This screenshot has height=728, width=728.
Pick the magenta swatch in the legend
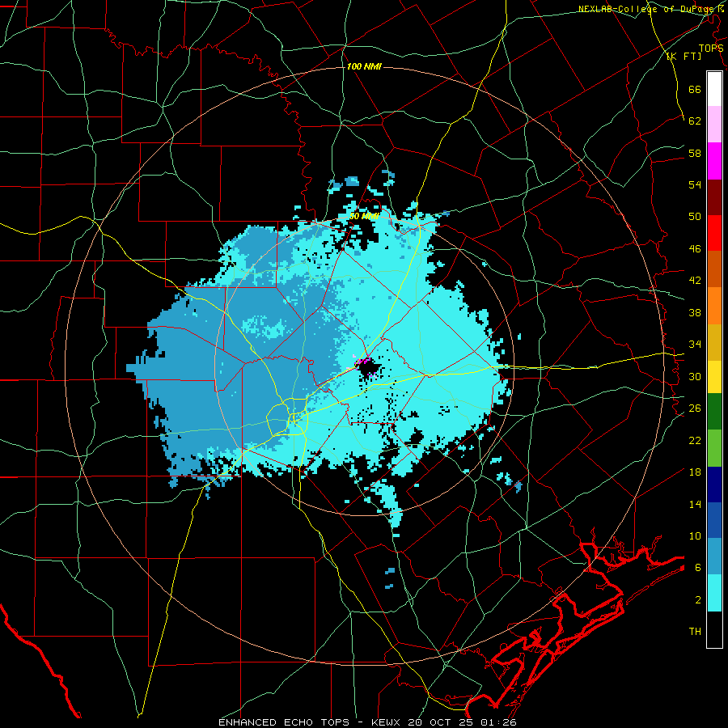714,161
